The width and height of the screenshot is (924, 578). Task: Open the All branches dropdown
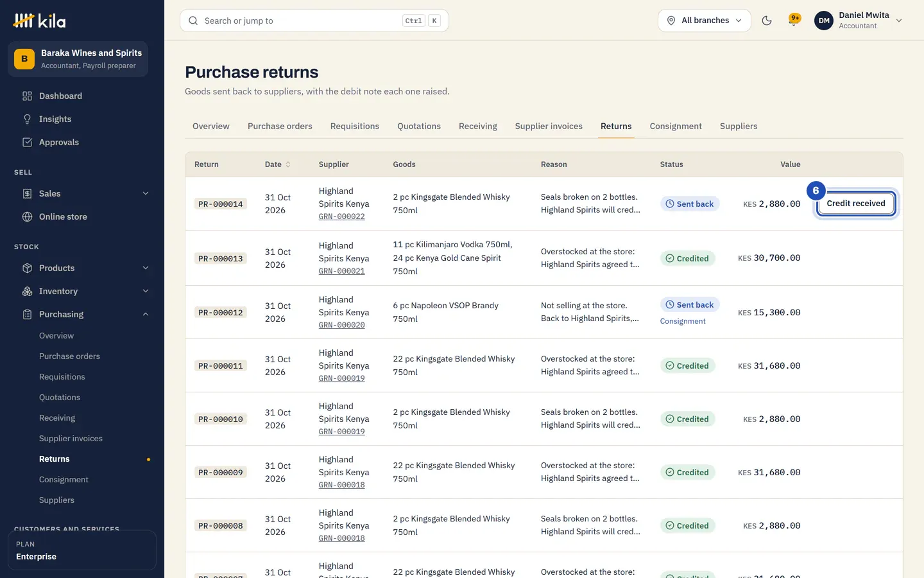(705, 21)
